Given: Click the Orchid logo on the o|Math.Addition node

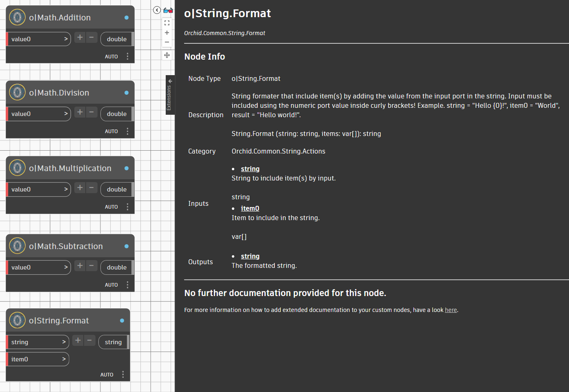Looking at the screenshot, I should (17, 17).
